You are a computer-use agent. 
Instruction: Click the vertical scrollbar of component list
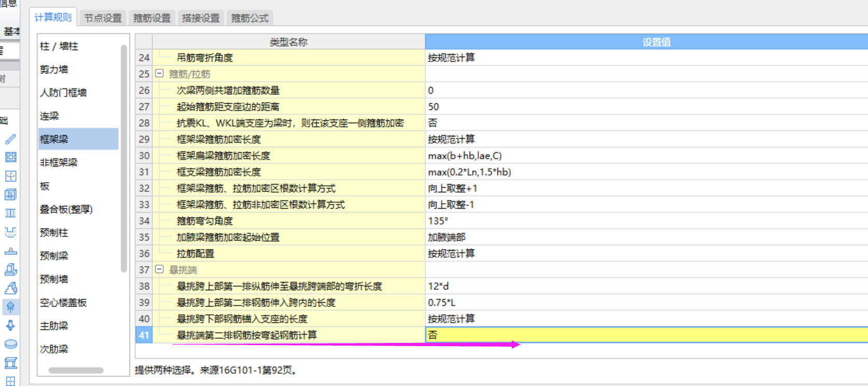(123, 158)
